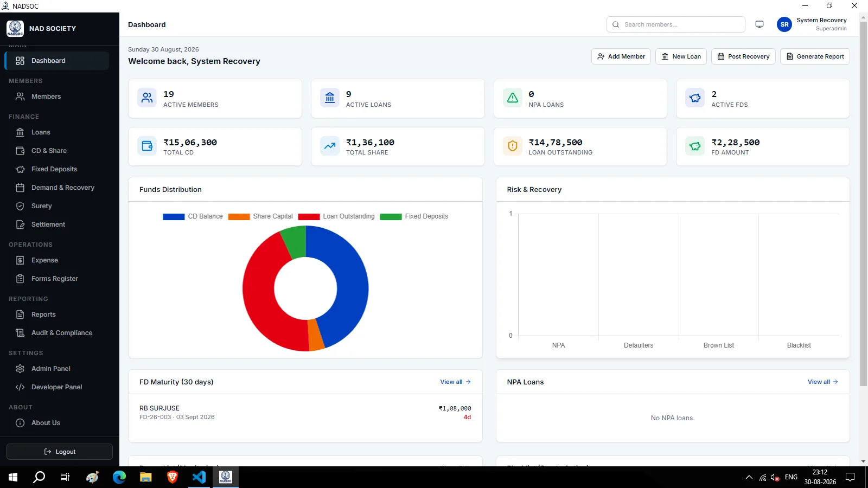
Task: Click the Loan Outstanding shield icon
Action: coord(513,146)
